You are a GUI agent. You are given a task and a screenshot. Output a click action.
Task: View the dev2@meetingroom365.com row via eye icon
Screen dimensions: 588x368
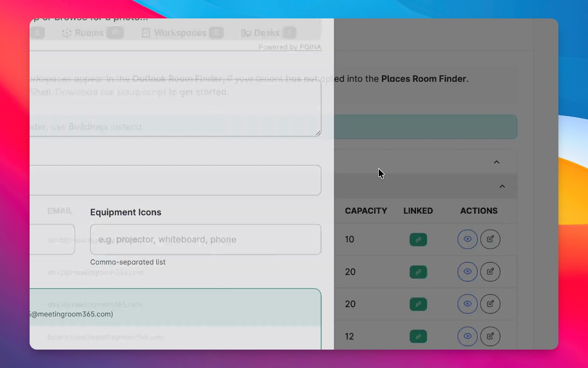467,271
